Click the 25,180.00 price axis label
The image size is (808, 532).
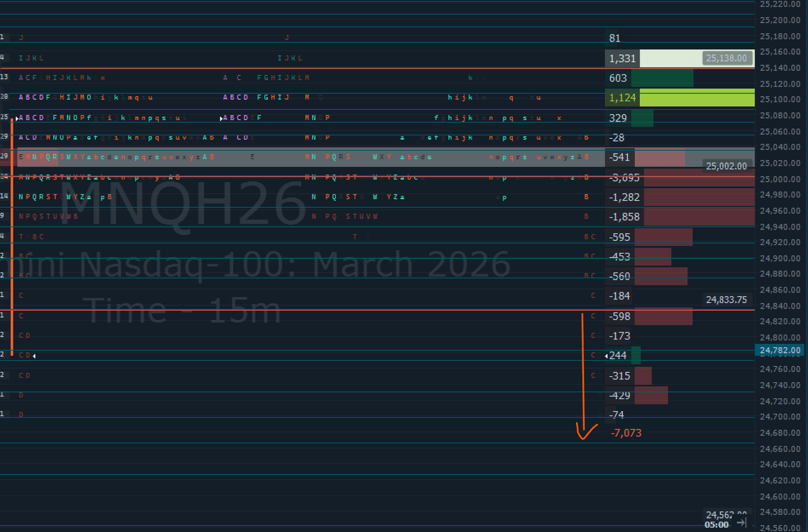pyautogui.click(x=780, y=36)
